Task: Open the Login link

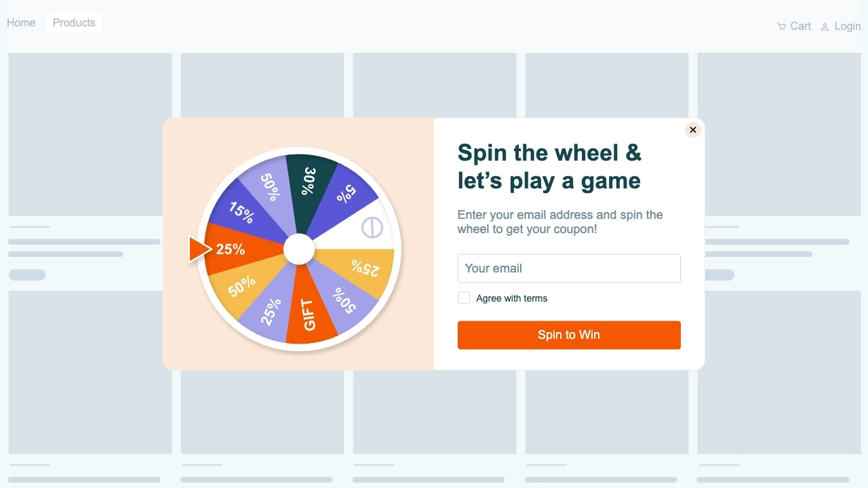Action: tap(847, 26)
